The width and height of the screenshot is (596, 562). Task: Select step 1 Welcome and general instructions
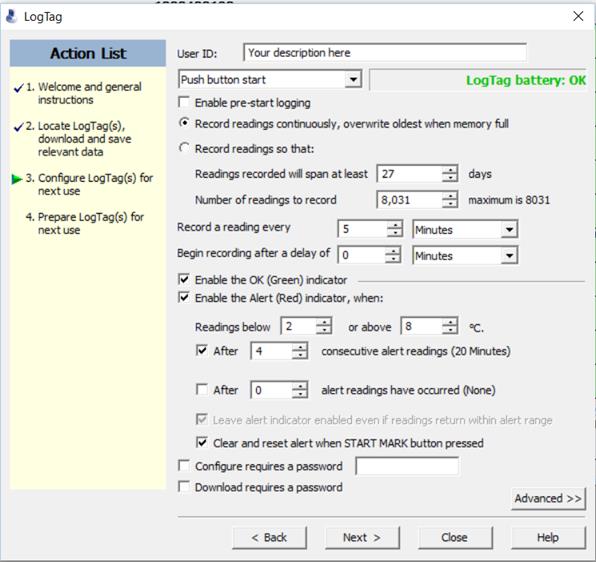[84, 93]
